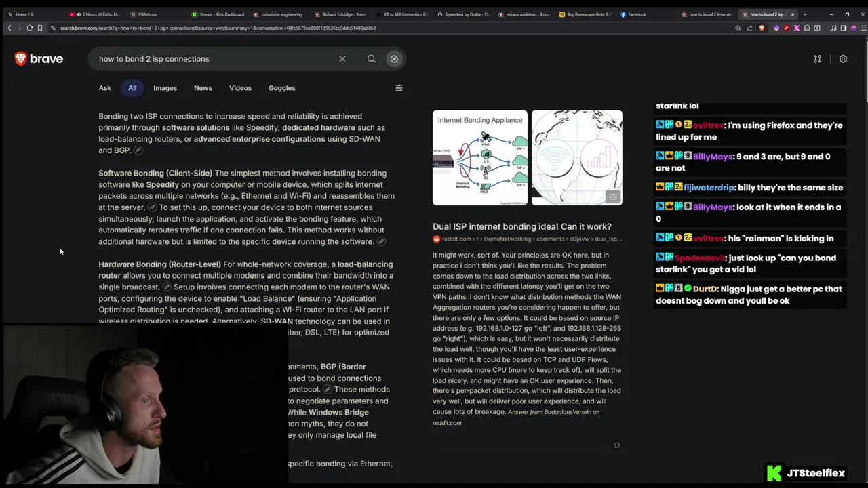Close the active 'how to bond 2 isp' tab
Image resolution: width=868 pixels, height=488 pixels.
pyautogui.click(x=792, y=14)
